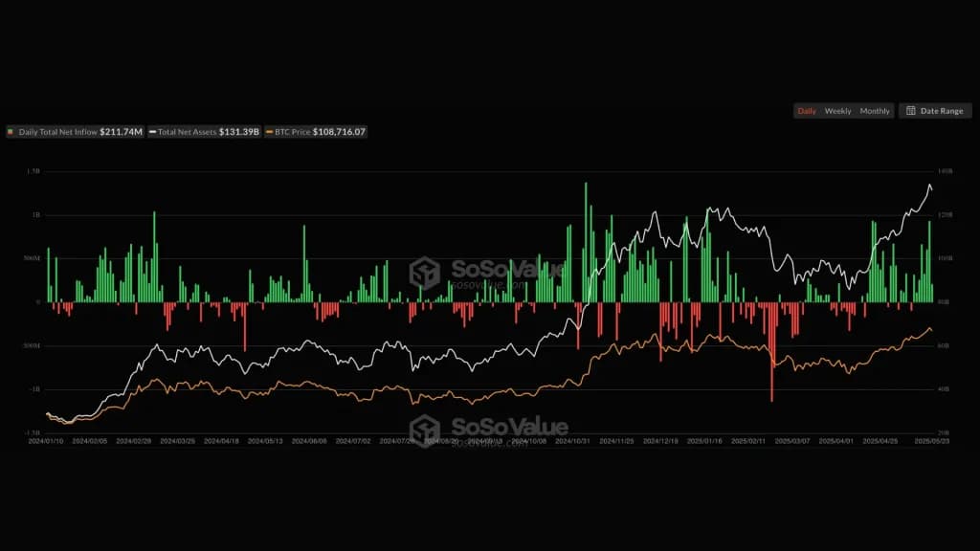Click the 2024/07/02 date axis label
This screenshot has height=551, width=980.
pos(353,441)
